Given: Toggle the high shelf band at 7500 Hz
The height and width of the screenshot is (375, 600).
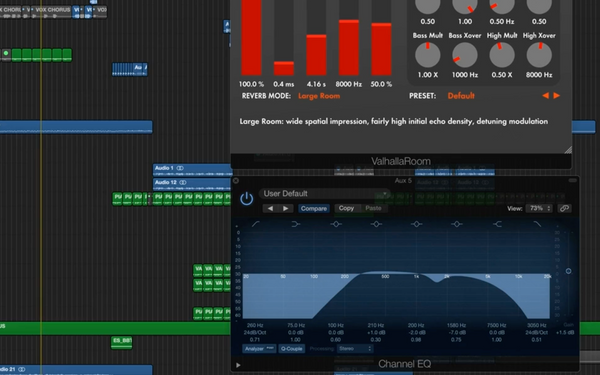Looking at the screenshot, I should click(x=497, y=224).
